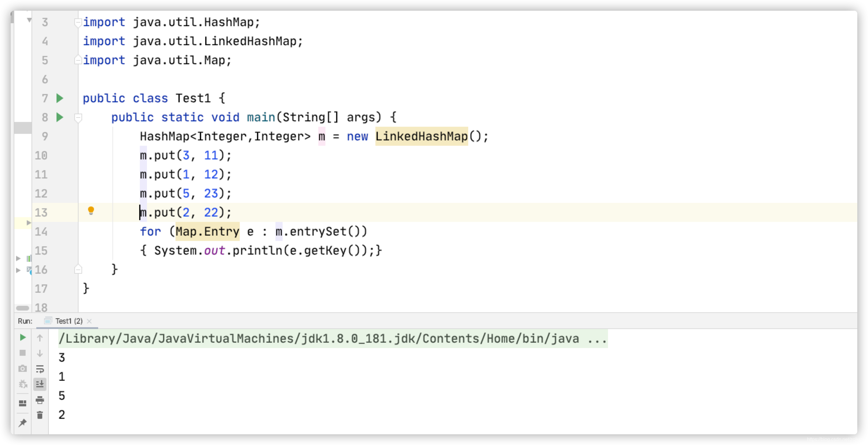Toggle soft-wrap in the console output
The height and width of the screenshot is (445, 868).
pos(40,369)
